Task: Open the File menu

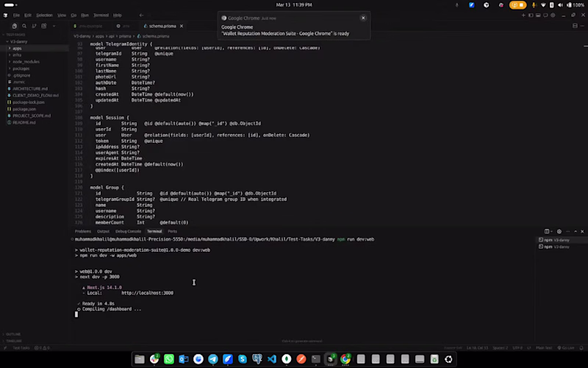Action: pos(16,15)
